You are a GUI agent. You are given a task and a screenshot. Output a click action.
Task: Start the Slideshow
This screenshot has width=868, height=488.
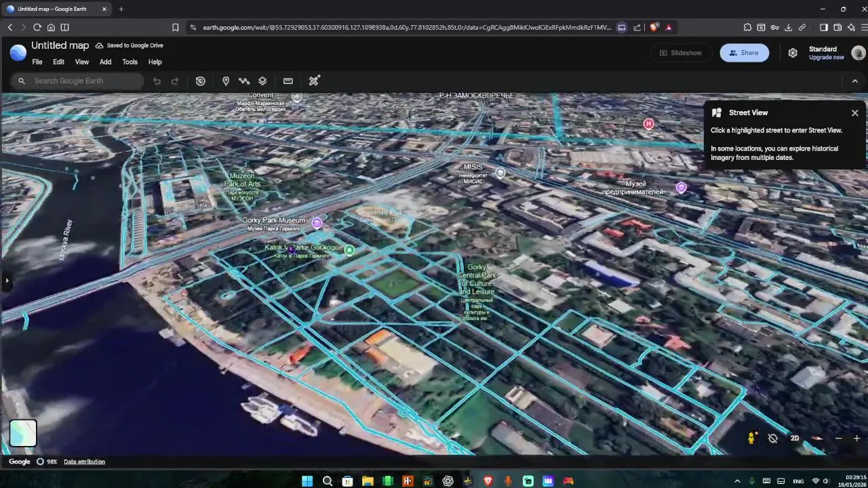coord(681,53)
